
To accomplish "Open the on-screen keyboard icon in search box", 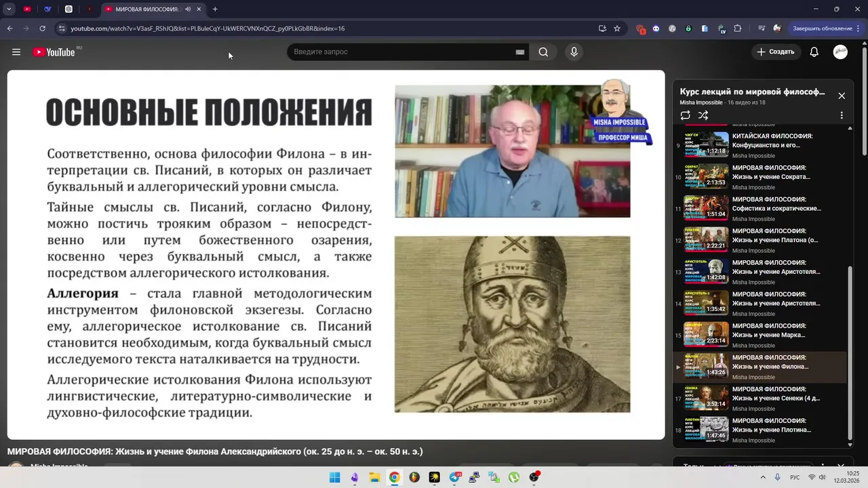I will (520, 52).
